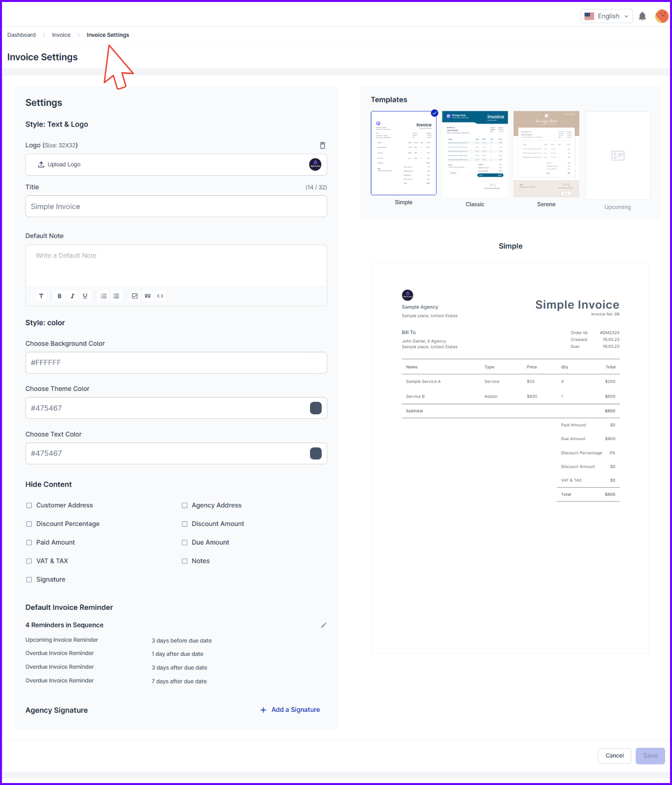Click '3 days before due date' text
This screenshot has height=785, width=672.
pyautogui.click(x=181, y=641)
